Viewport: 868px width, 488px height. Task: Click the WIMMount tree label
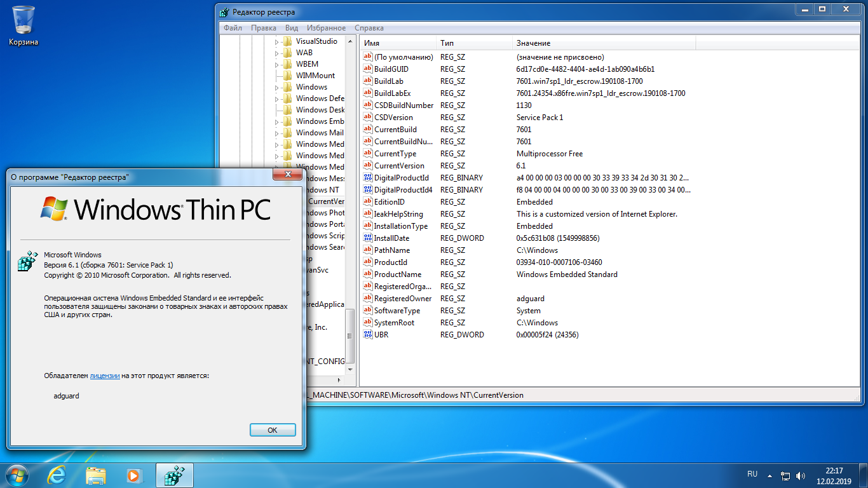tap(315, 76)
